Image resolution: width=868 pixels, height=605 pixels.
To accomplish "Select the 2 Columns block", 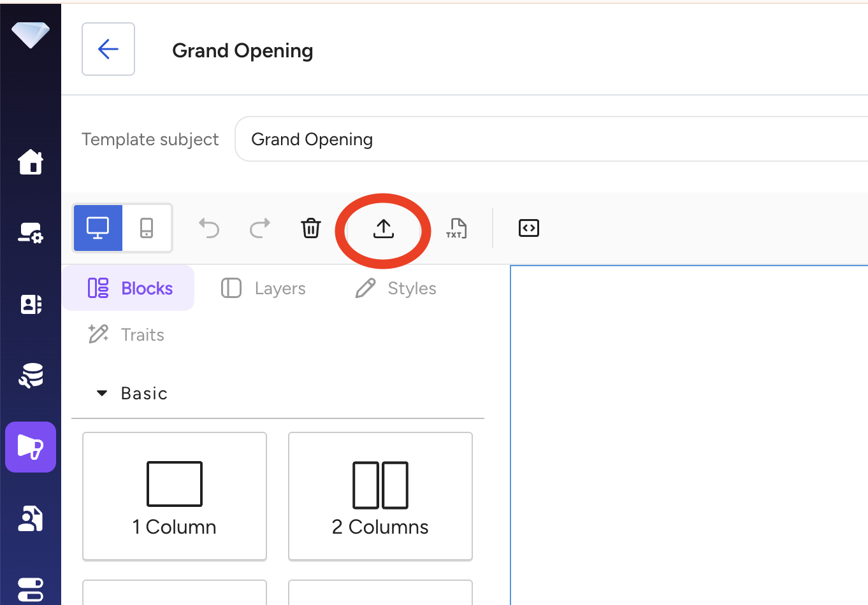I will click(x=380, y=496).
